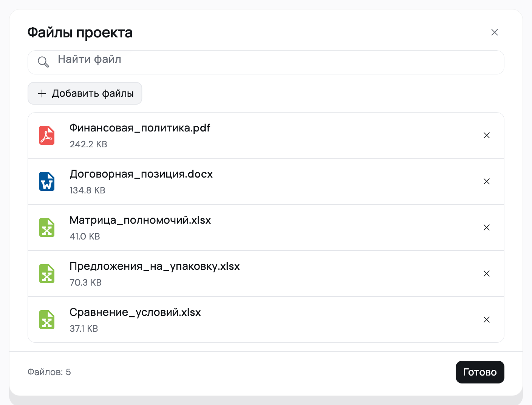Screen dimensions: 532x405
Task: Click the 70.3 KB size label
Action: tap(86, 283)
